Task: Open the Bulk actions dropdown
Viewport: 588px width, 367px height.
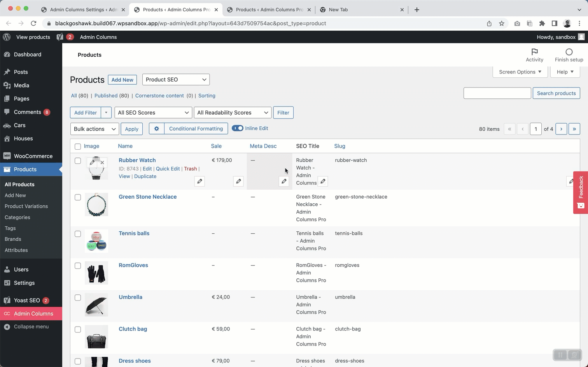Action: coord(94,129)
